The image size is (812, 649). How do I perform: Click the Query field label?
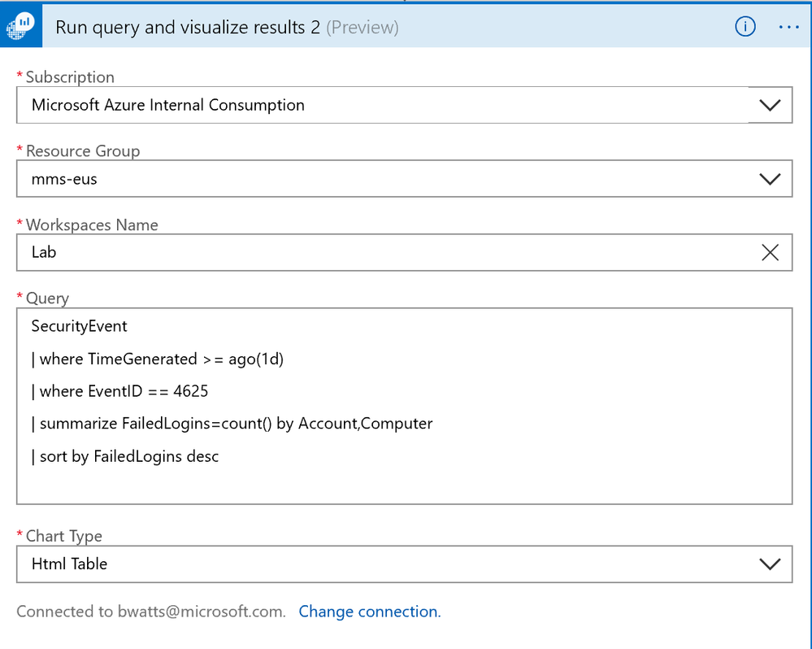point(47,298)
